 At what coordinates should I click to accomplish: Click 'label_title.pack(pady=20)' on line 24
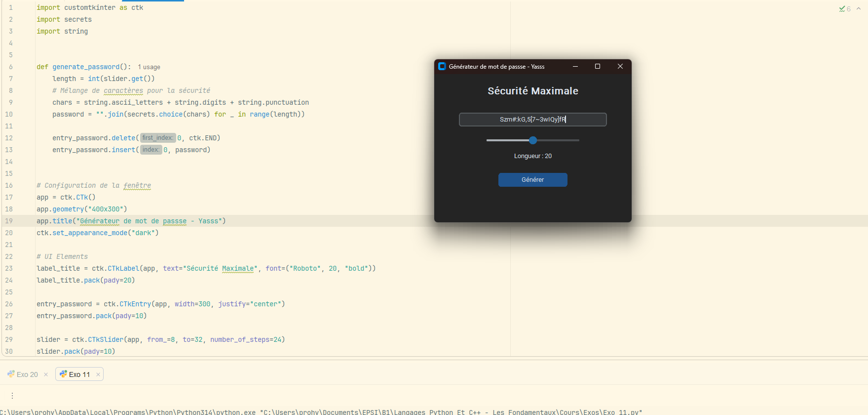(86, 280)
